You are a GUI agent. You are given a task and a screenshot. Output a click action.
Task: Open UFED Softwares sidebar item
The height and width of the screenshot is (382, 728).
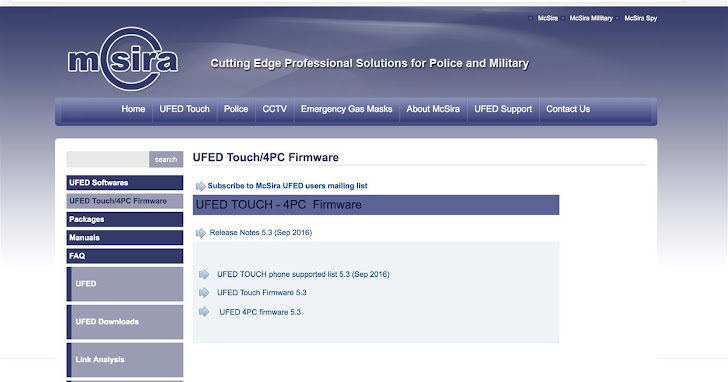(125, 182)
